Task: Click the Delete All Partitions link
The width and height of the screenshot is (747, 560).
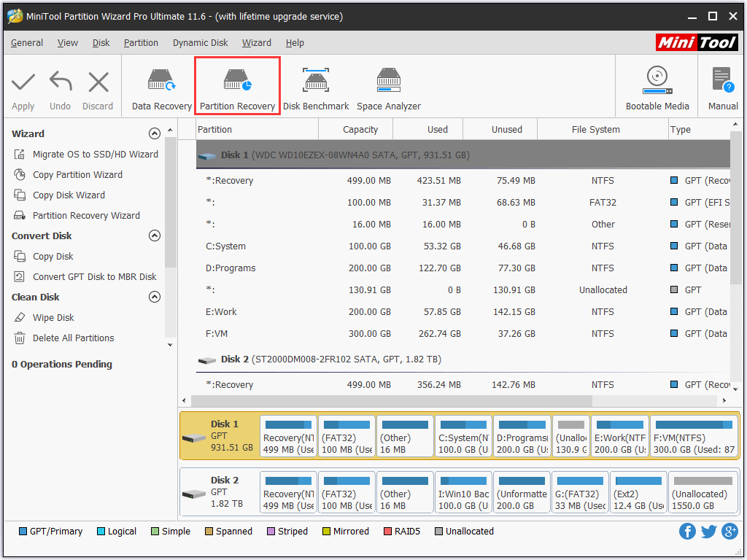Action: pos(74,338)
